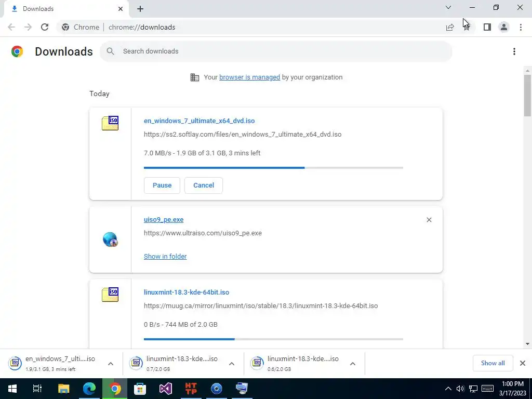Click the volume speaker tray icon

[460, 389]
